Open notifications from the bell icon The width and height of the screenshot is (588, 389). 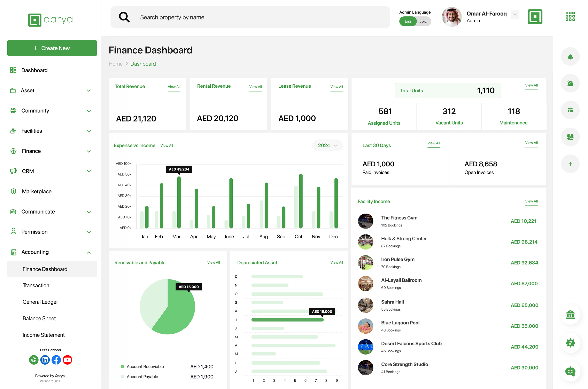(570, 57)
